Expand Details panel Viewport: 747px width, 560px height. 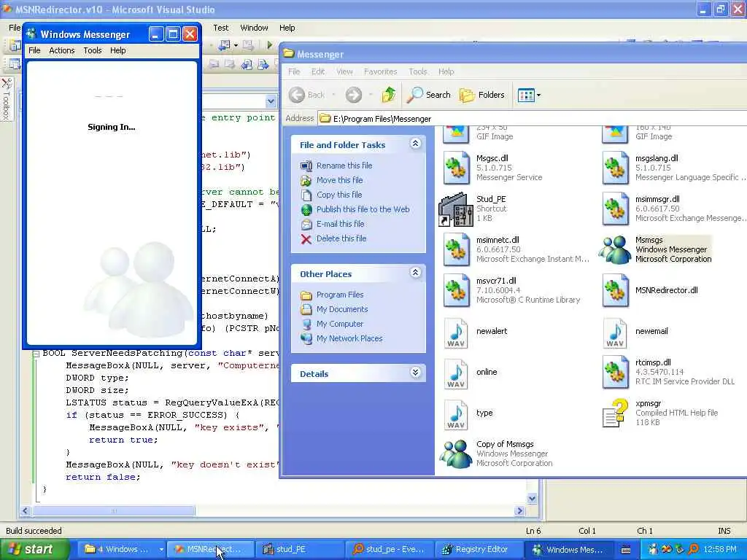(415, 373)
